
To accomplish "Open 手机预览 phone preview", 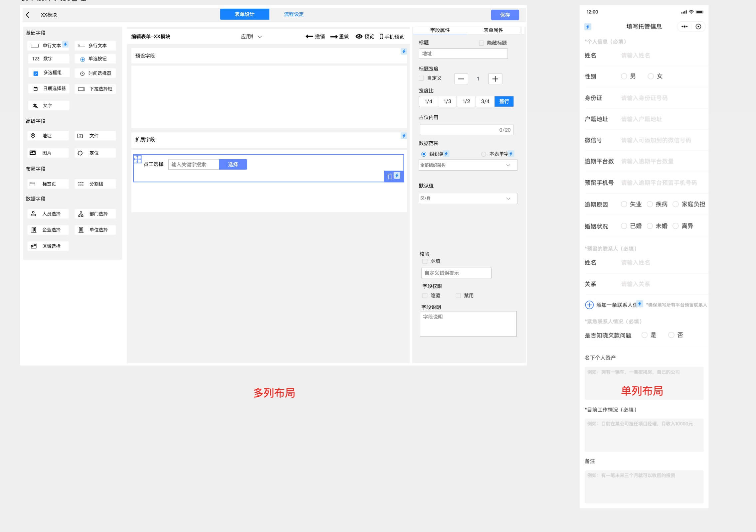I will point(392,37).
